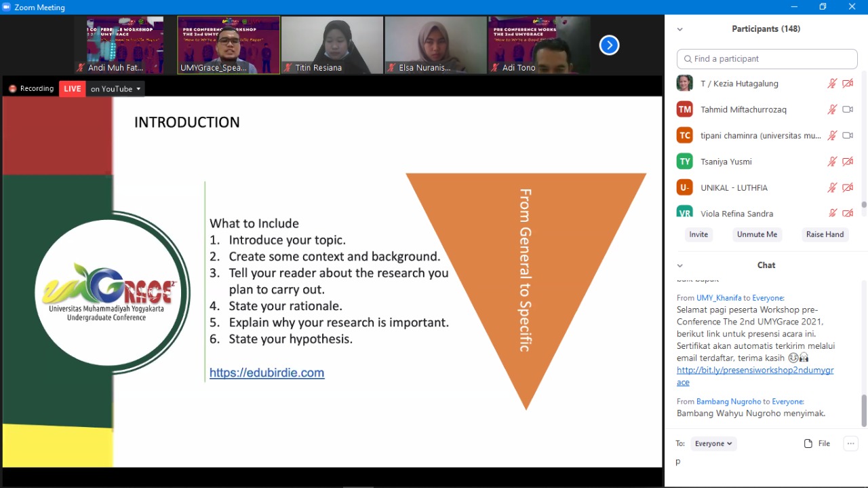The image size is (868, 488).
Task: Click the muted mic icon for Viola Refina Sandra
Action: pyautogui.click(x=832, y=213)
